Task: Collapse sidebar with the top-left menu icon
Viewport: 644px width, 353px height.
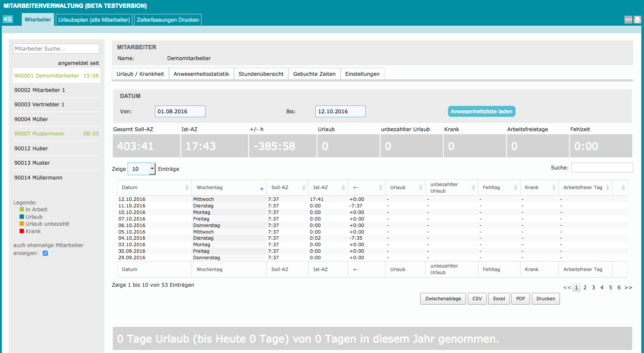Action: [x=8, y=20]
